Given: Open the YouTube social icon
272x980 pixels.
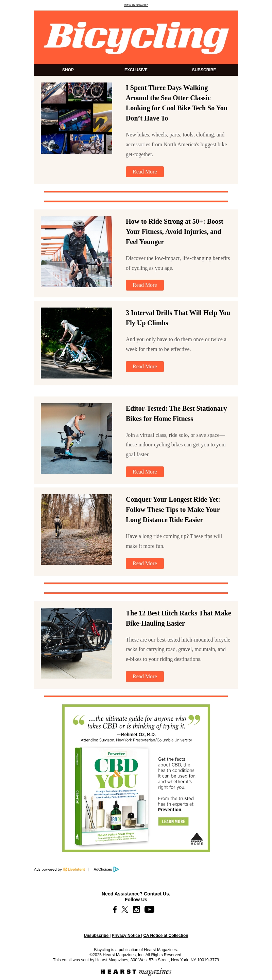Looking at the screenshot, I should (x=149, y=909).
